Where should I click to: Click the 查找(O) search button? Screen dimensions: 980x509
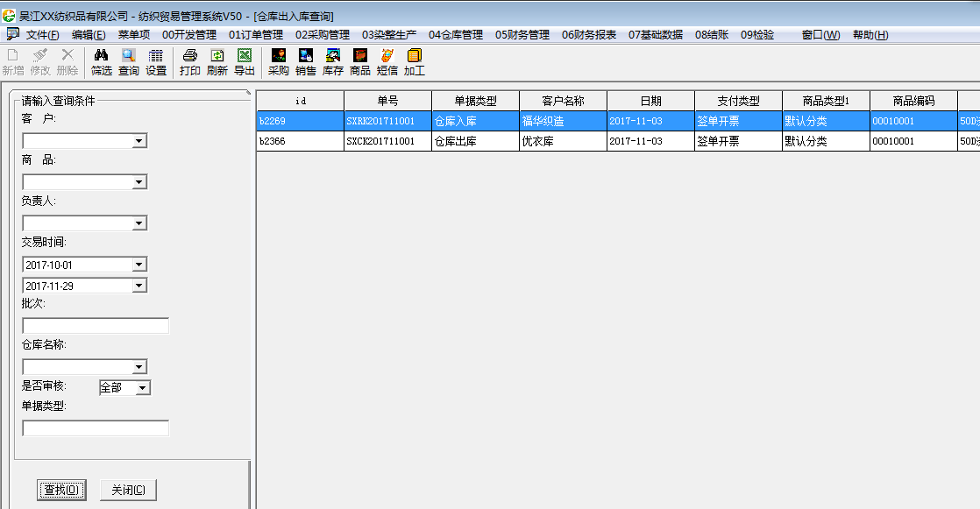[x=61, y=491]
